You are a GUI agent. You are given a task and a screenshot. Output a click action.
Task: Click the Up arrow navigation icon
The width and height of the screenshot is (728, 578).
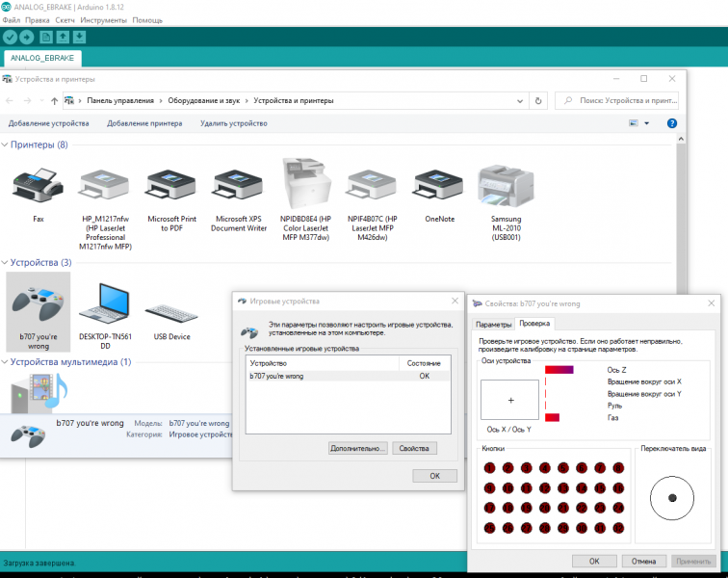pyautogui.click(x=54, y=101)
